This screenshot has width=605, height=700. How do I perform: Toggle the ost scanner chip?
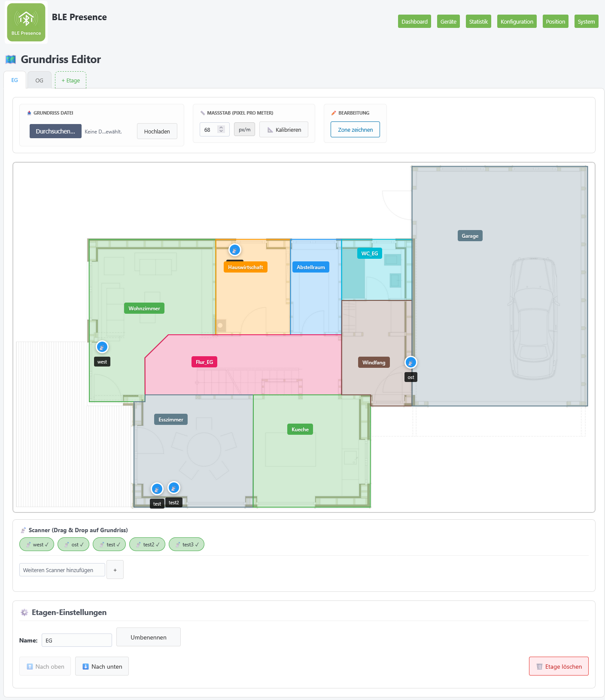tap(74, 544)
